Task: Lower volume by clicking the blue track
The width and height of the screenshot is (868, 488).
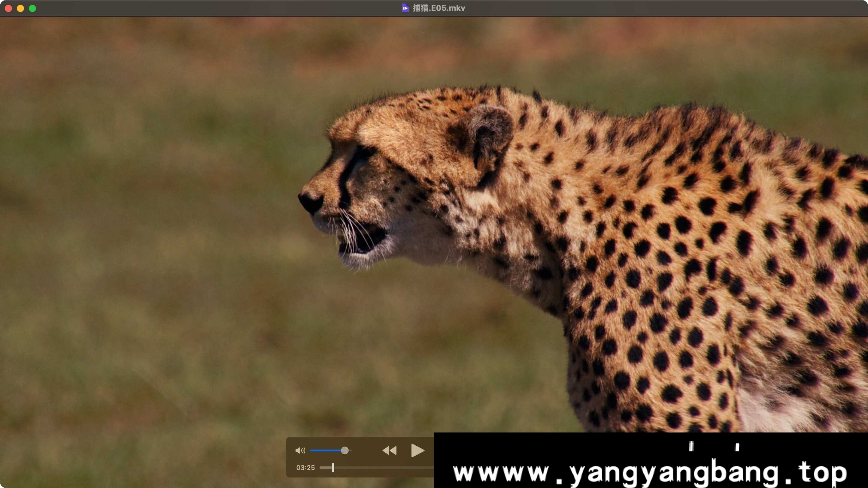Action: pyautogui.click(x=323, y=450)
